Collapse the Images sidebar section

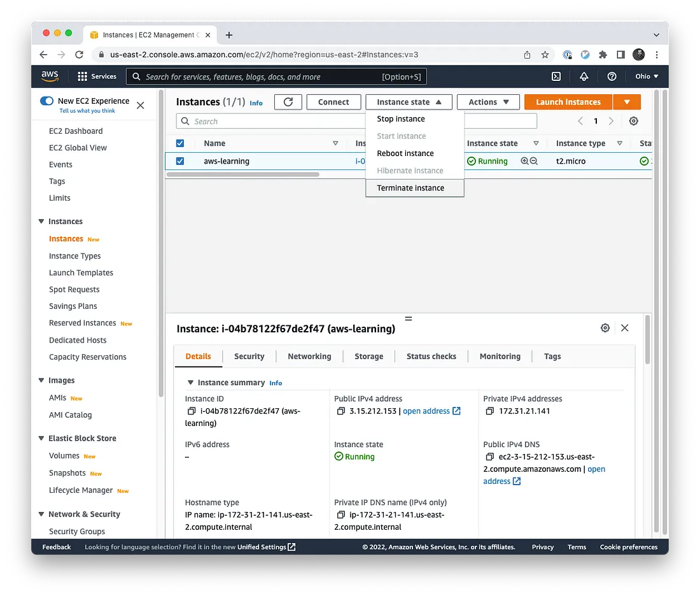click(x=41, y=380)
